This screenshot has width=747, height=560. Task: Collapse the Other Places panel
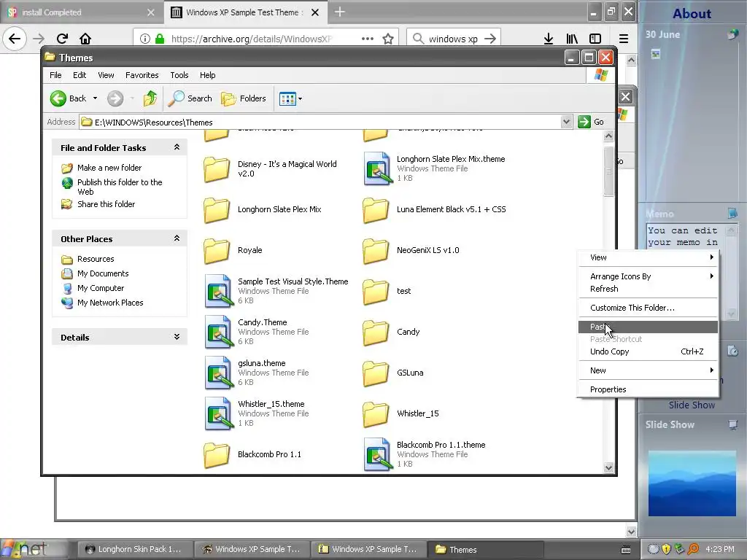(x=177, y=238)
